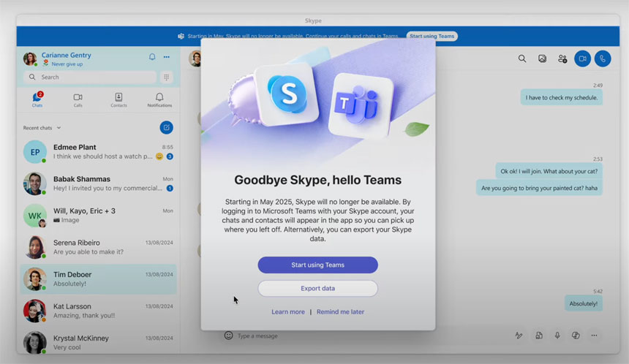Viewport: 629px width, 364px height.
Task: Open the Learn more link
Action: click(288, 312)
